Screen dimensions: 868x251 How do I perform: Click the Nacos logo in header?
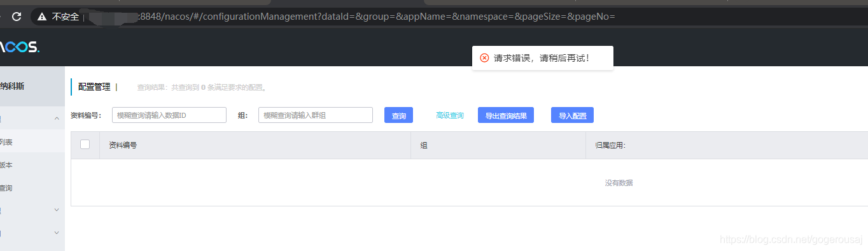(x=20, y=47)
